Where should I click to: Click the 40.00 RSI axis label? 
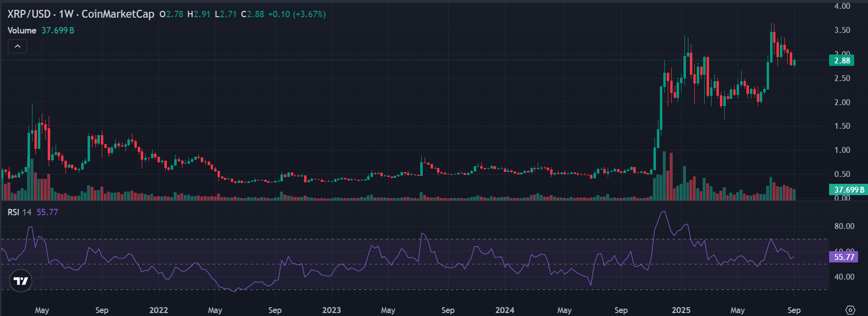pyautogui.click(x=844, y=277)
